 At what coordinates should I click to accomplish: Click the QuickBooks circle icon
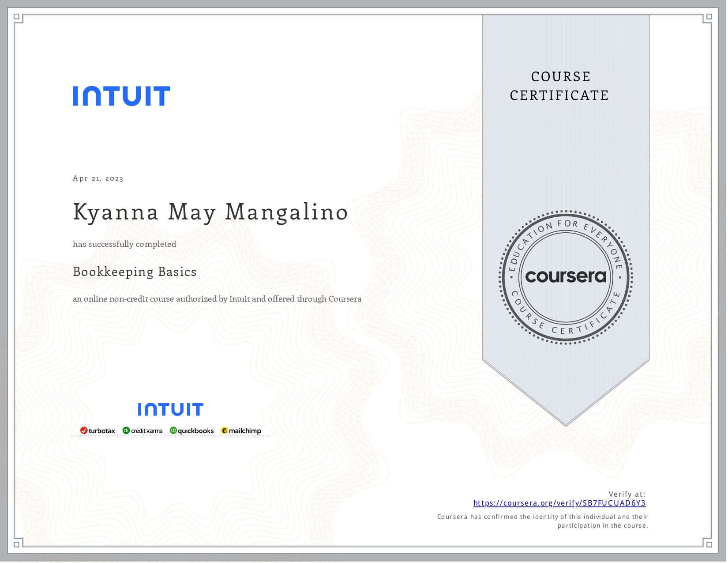click(174, 431)
